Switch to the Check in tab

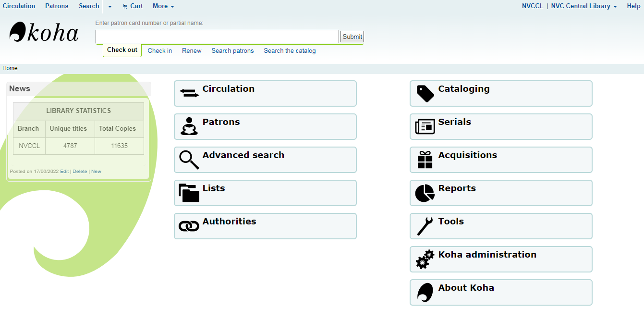(x=159, y=50)
